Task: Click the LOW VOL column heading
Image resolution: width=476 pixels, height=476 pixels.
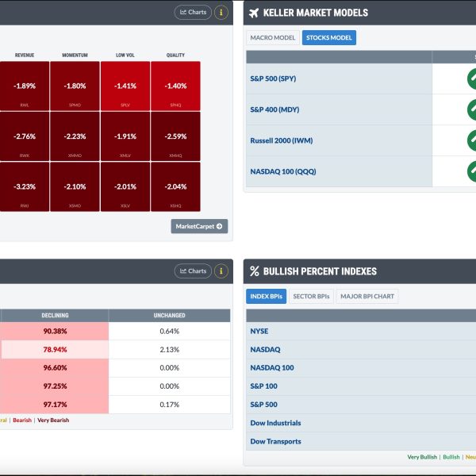Action: click(x=125, y=56)
